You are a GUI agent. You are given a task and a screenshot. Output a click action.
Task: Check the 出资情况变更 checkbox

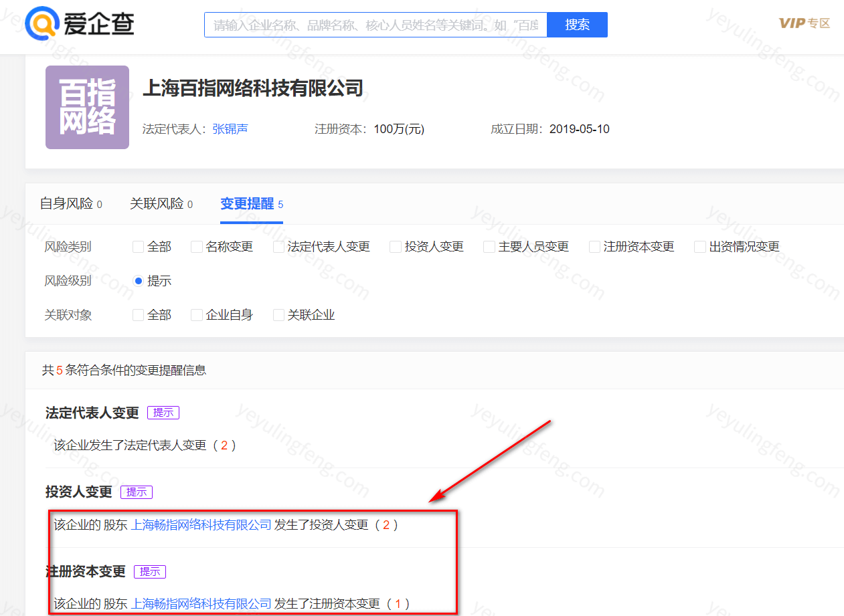(700, 247)
